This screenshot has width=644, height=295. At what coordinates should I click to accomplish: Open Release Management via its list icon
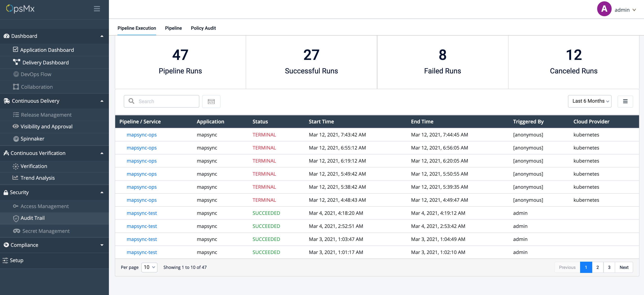tap(16, 115)
